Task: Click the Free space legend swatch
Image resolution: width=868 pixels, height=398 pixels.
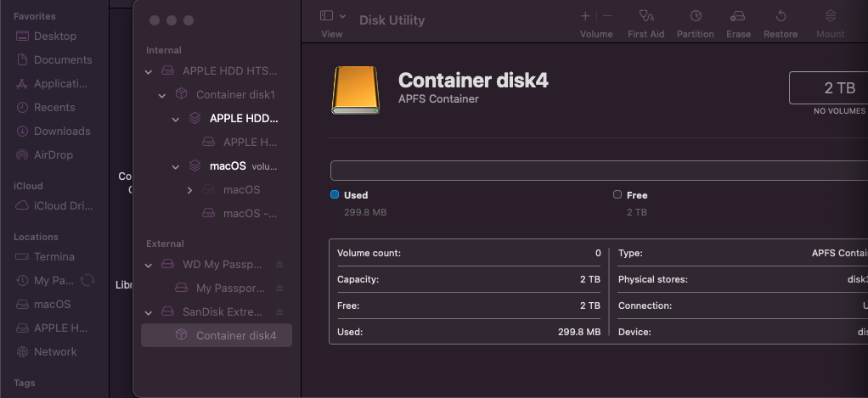Action: (x=617, y=195)
